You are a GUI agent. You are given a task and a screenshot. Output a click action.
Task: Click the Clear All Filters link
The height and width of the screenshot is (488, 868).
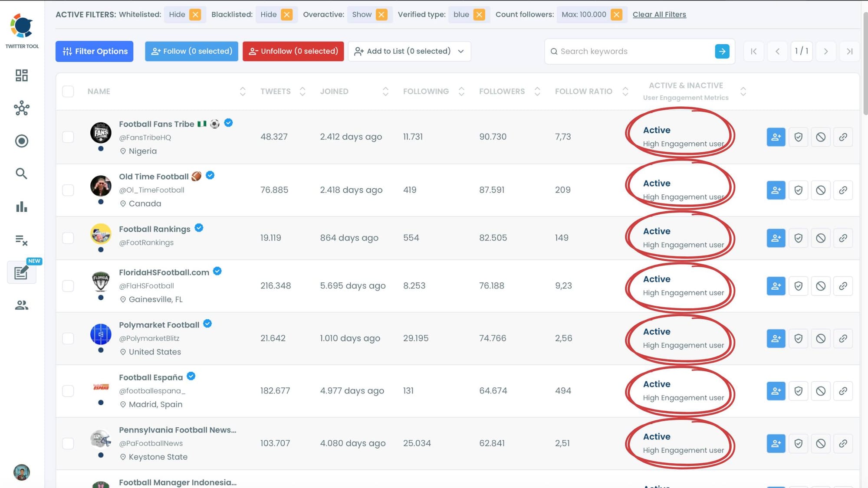(659, 14)
